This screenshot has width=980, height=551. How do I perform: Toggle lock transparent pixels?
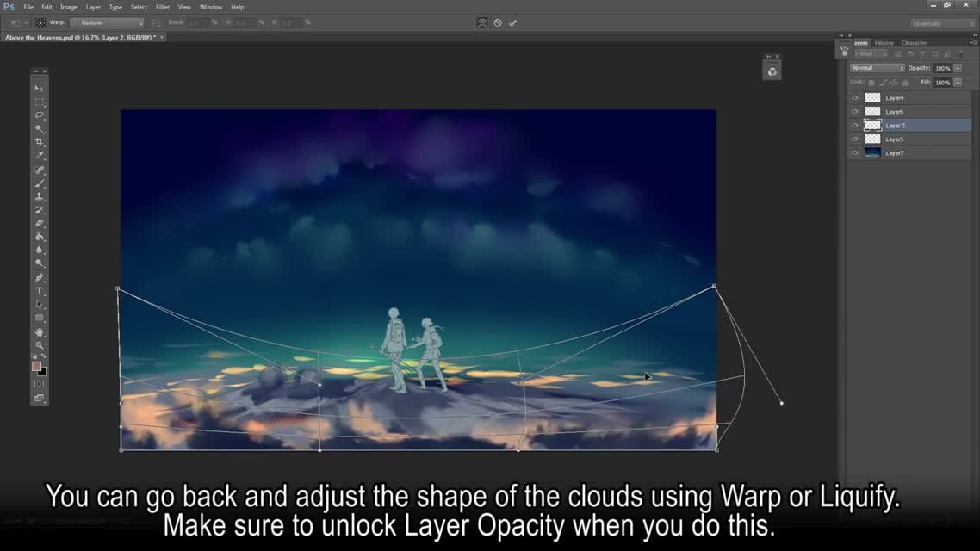tap(871, 83)
